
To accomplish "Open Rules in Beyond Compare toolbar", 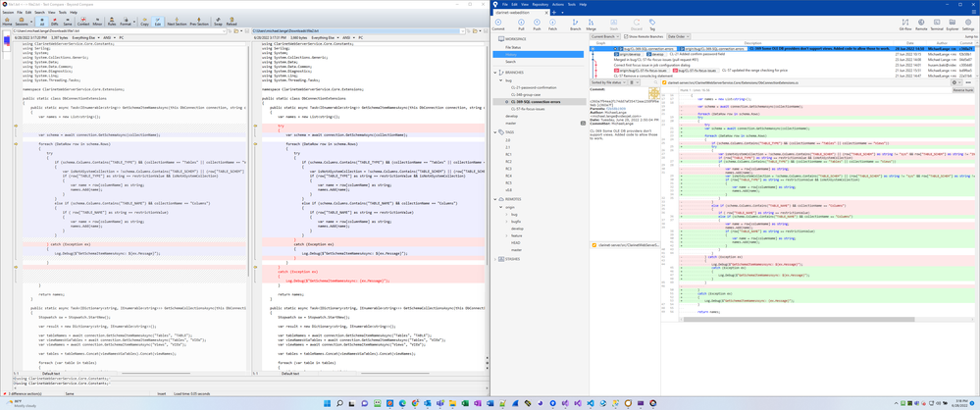I will point(112,22).
